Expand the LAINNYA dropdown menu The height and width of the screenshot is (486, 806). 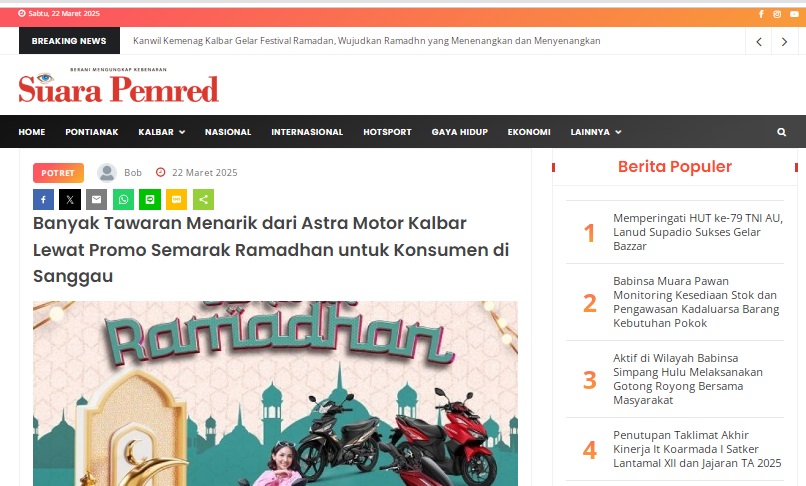coord(596,132)
